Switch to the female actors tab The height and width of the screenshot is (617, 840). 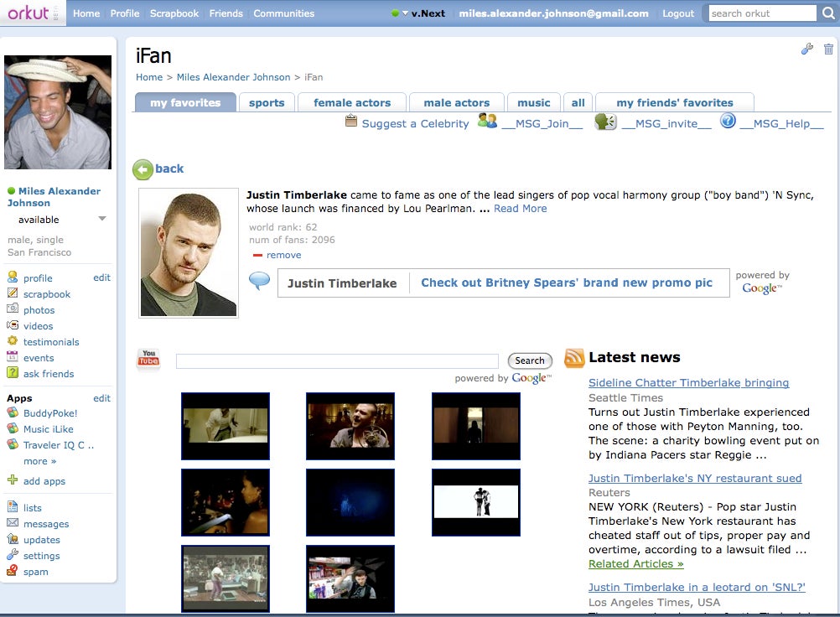(x=352, y=102)
